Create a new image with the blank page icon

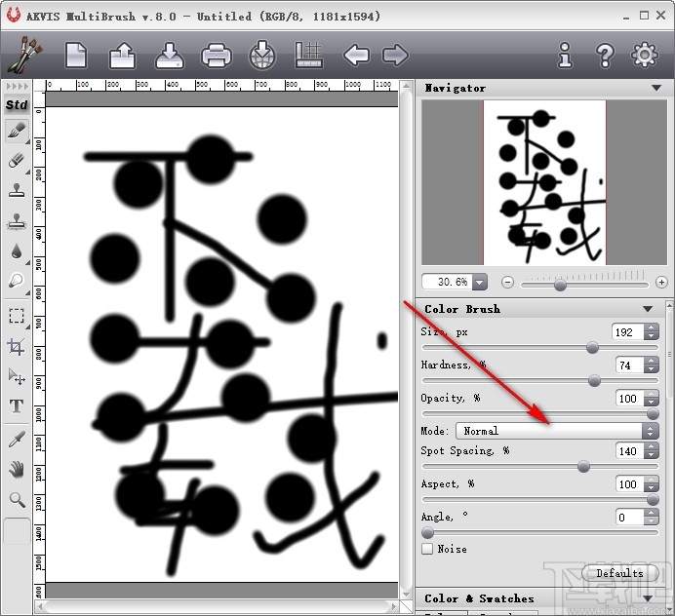coord(76,55)
